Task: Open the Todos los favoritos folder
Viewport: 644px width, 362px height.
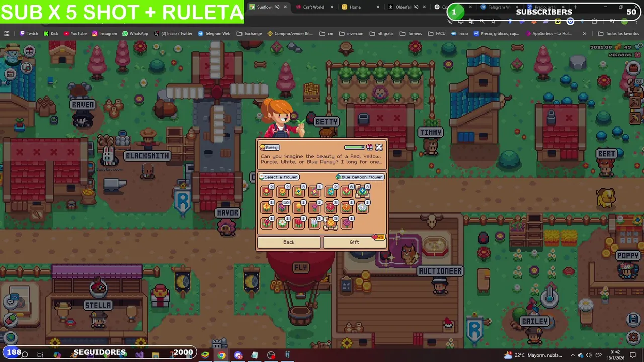Action: 618,34
